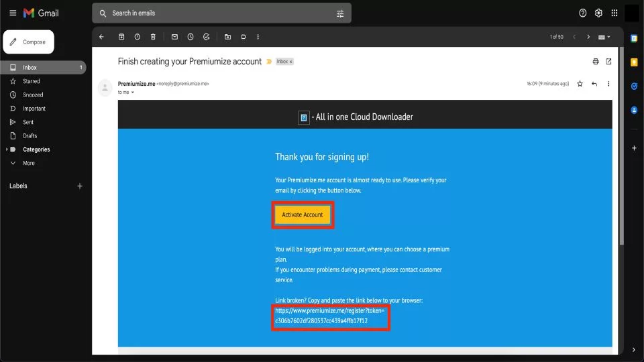This screenshot has height=362, width=644.
Task: Open Contacts side panel
Action: click(634, 110)
